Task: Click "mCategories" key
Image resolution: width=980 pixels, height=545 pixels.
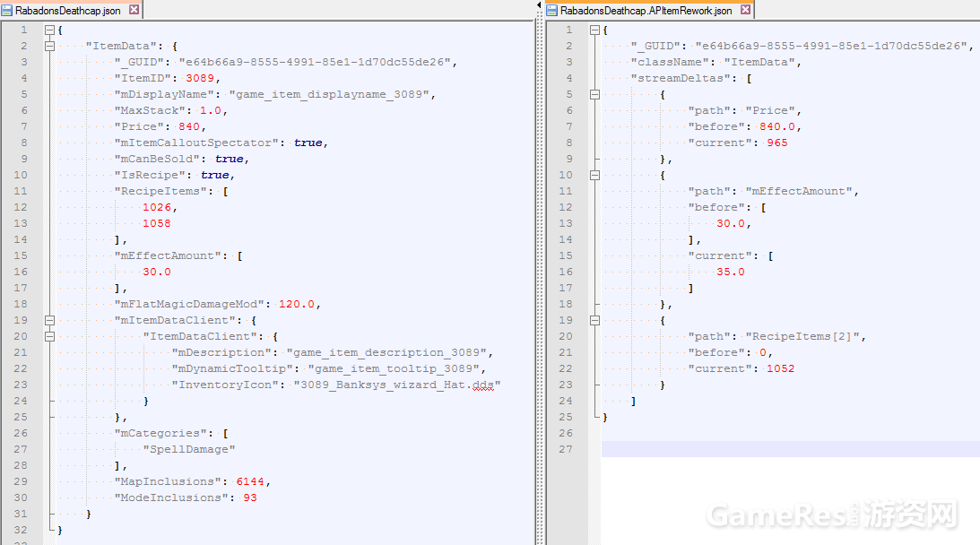Action: [160, 433]
